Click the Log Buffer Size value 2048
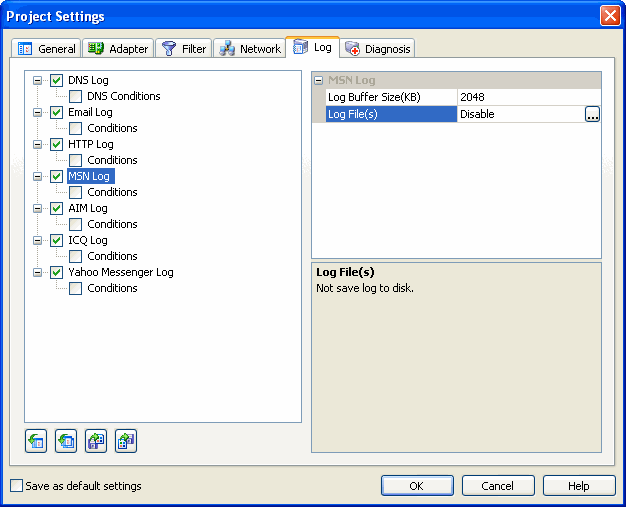The width and height of the screenshot is (626, 507). 529,97
